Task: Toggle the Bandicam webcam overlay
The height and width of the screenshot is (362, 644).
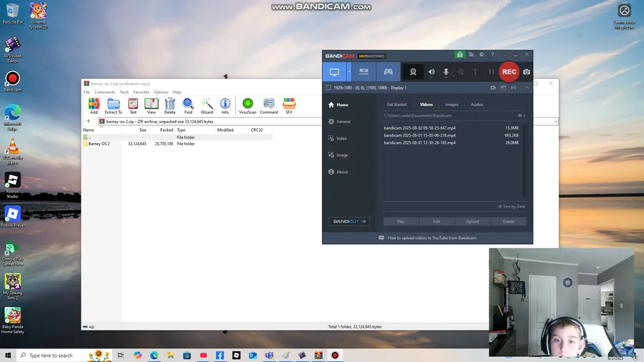Action: click(413, 72)
